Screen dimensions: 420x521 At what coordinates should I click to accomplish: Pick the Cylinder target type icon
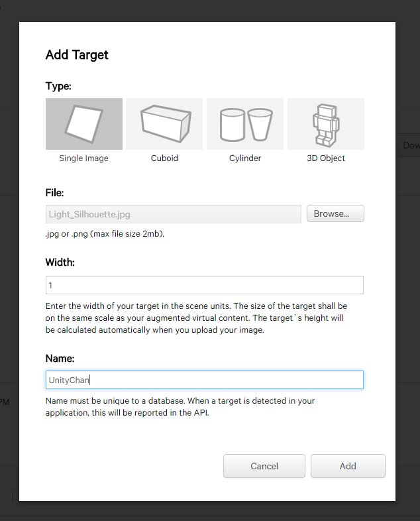[245, 123]
